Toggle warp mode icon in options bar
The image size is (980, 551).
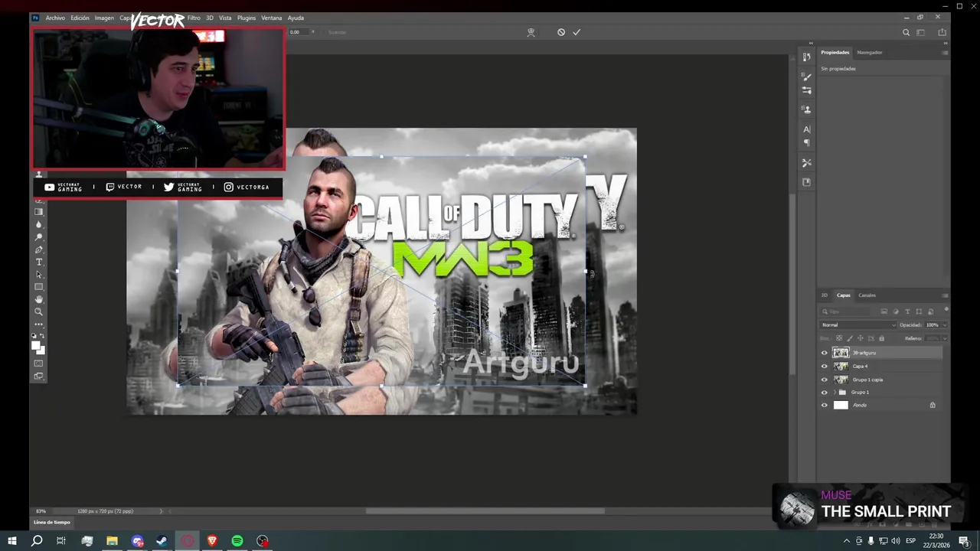point(531,32)
